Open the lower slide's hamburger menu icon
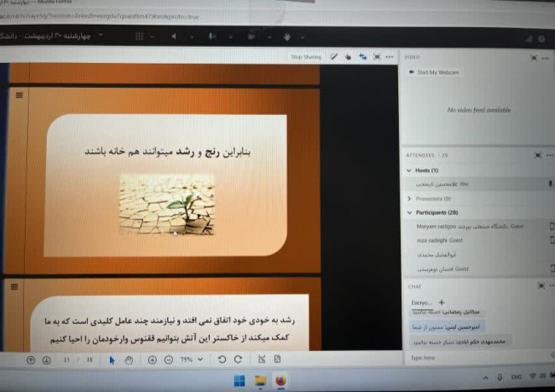This screenshot has height=392, width=555. 14,287
